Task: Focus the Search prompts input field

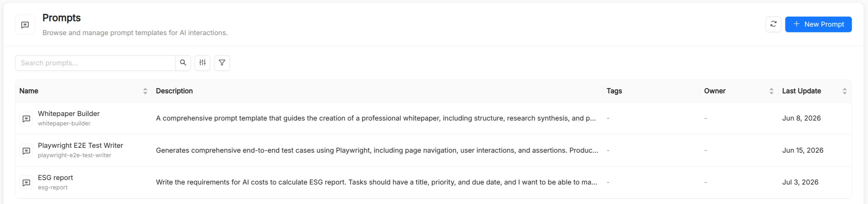Action: (x=95, y=63)
